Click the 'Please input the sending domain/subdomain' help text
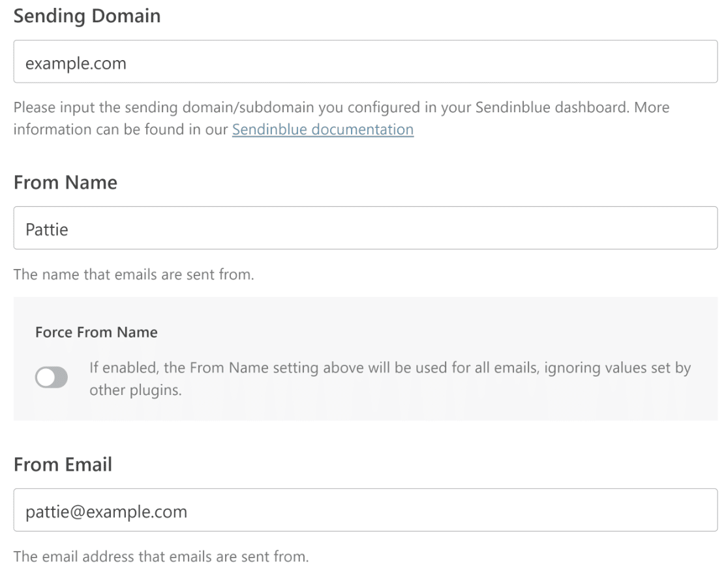This screenshot has height=568, width=728. (x=341, y=118)
